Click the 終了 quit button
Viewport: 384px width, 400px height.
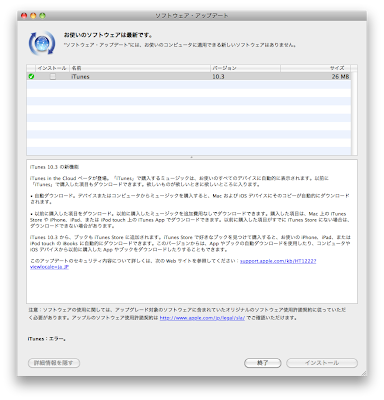[262, 363]
